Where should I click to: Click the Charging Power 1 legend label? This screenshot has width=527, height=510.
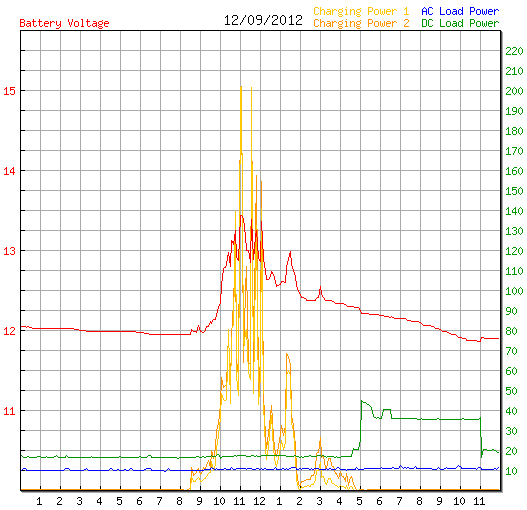tap(361, 11)
